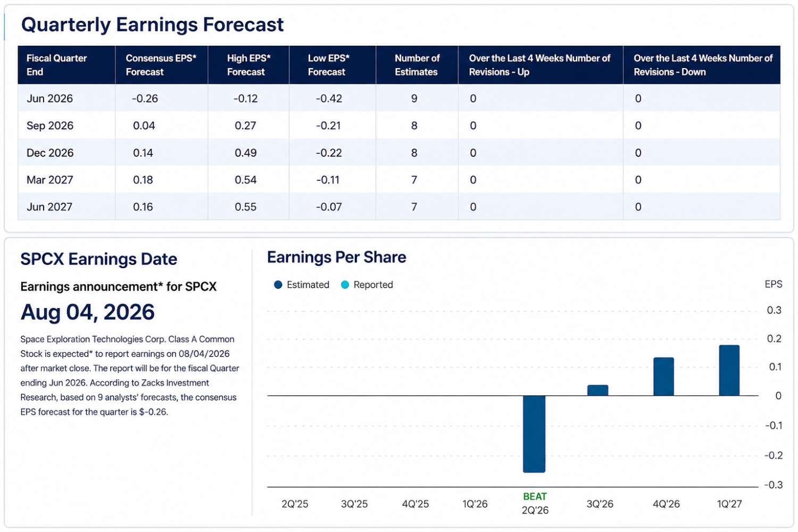Click the Revisions - Down column header
The image size is (798, 532).
tap(702, 65)
